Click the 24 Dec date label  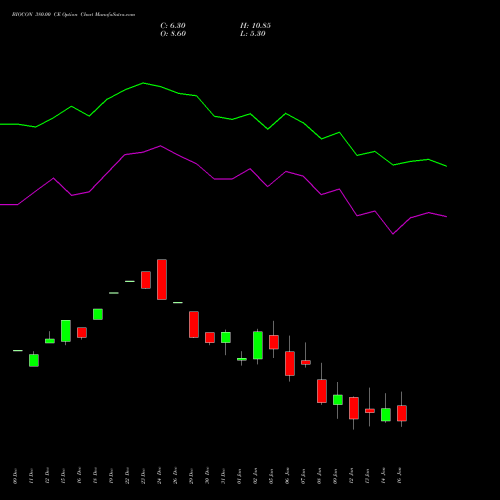coord(159,476)
